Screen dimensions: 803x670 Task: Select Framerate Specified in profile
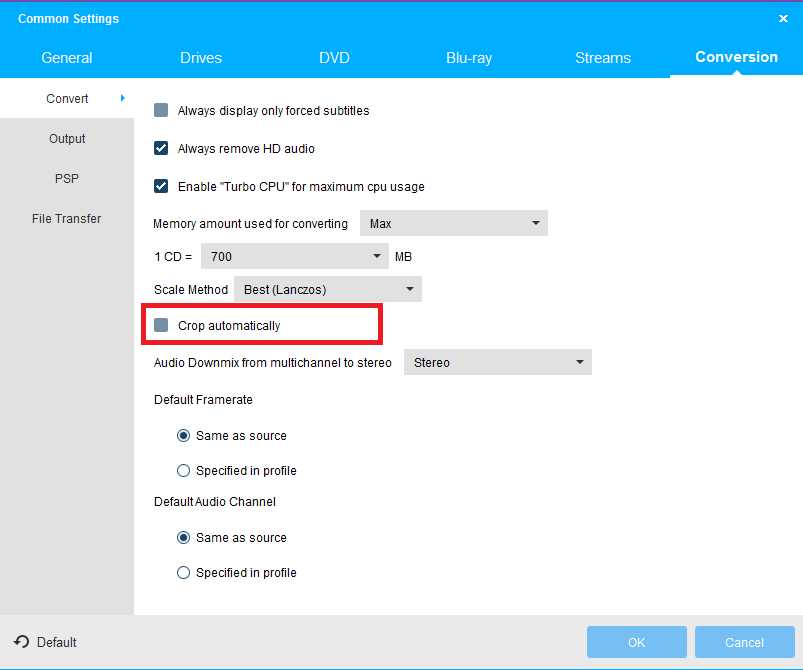183,471
